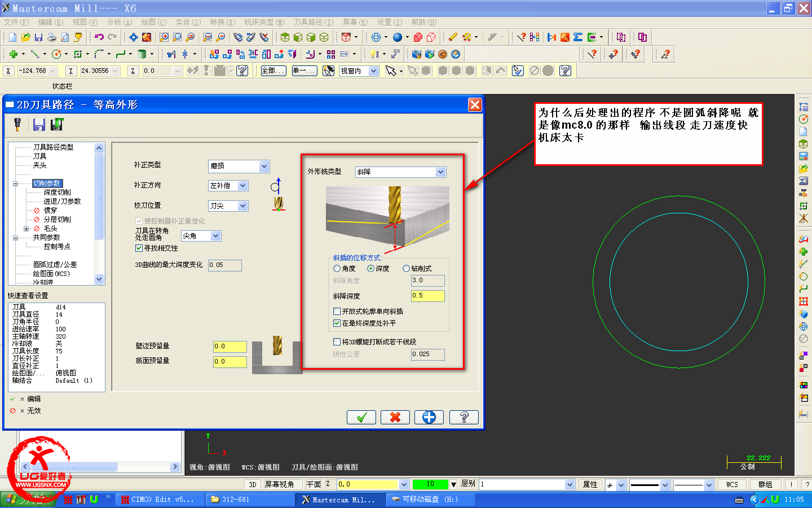Click the green plus create point icon
The height and width of the screenshot is (508, 812).
[x=13, y=54]
